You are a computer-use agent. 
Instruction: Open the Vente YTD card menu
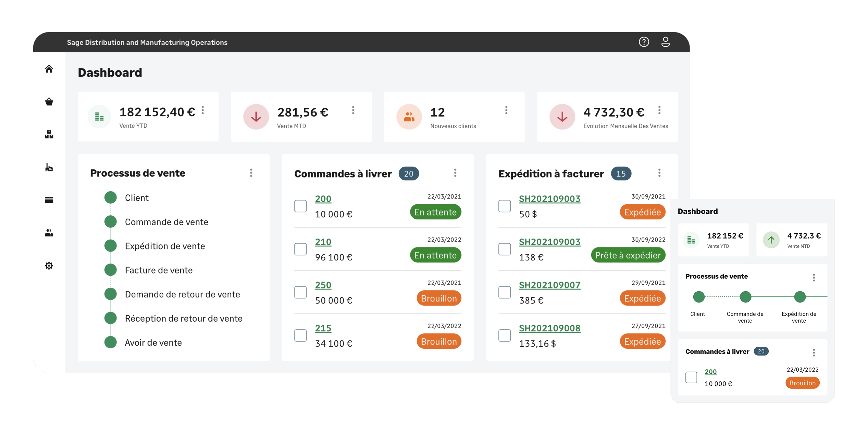tap(202, 110)
